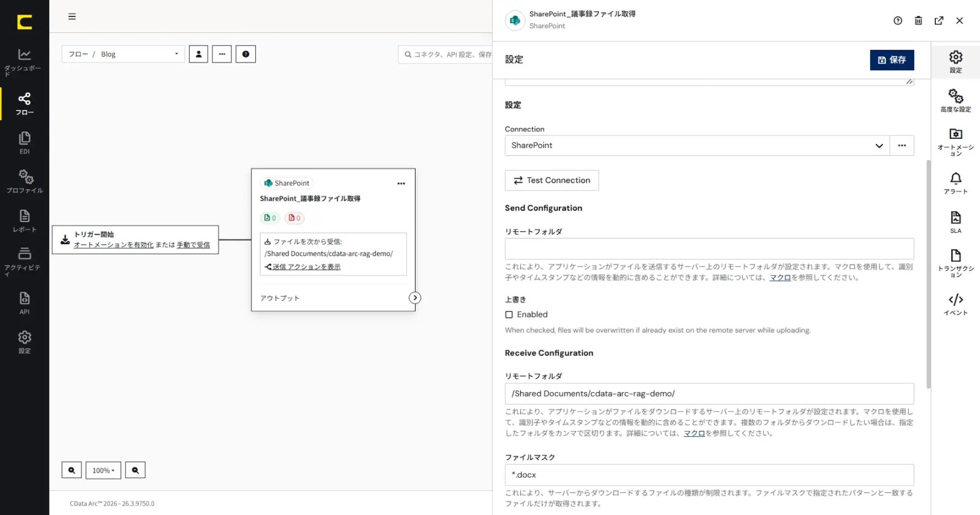Viewport: 980px width, 515px height.
Task: Switch to the トランザクション tab
Action: click(956, 263)
